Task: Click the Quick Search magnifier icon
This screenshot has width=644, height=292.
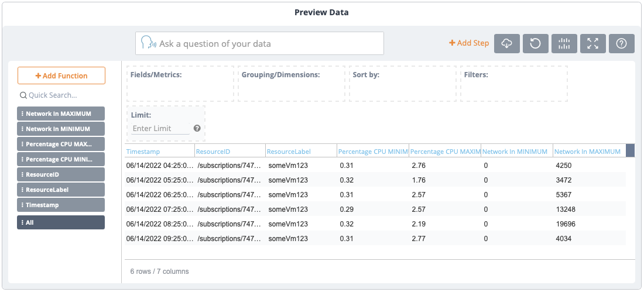Action: click(23, 95)
